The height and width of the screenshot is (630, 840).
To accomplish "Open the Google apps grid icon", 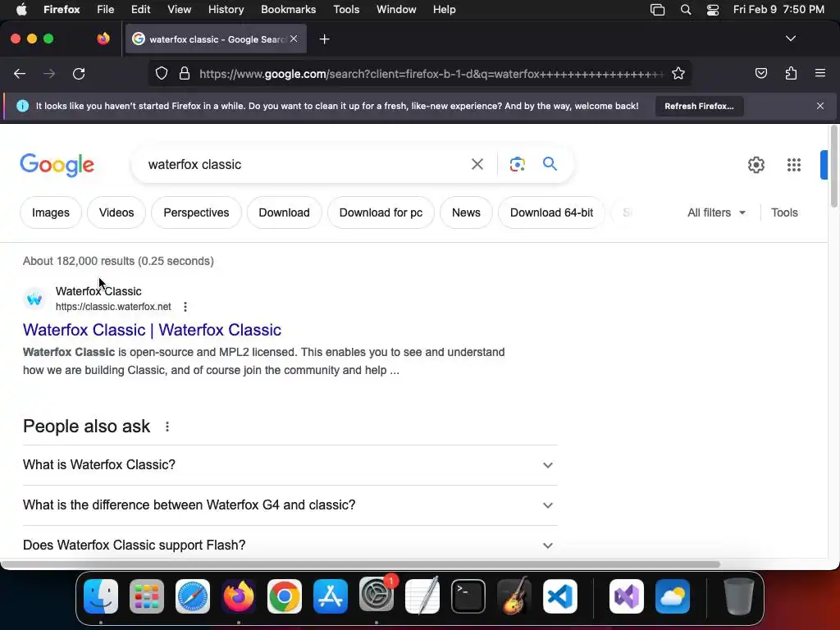I will 794,164.
